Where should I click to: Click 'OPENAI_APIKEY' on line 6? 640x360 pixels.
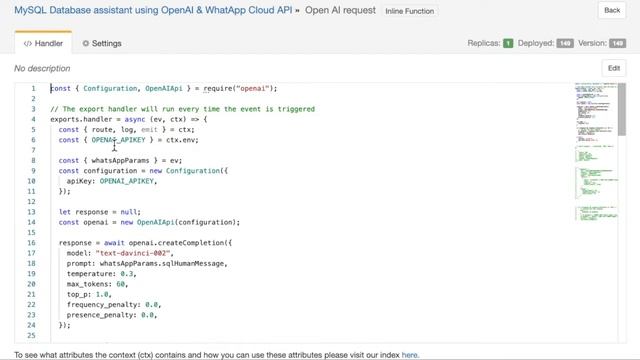click(118, 140)
